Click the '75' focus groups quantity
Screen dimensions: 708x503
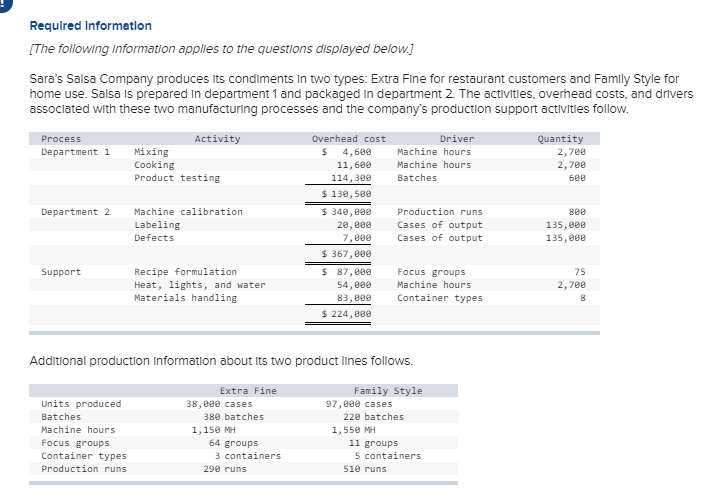coord(580,272)
